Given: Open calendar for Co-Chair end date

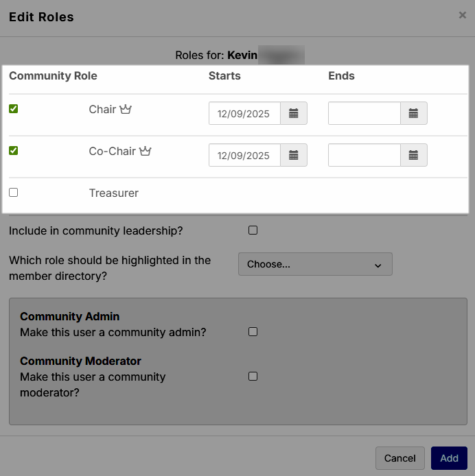Looking at the screenshot, I should click(414, 155).
